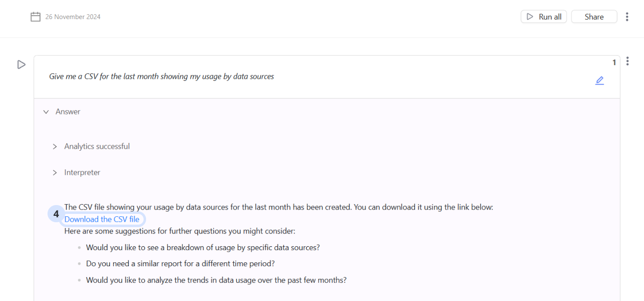Click the calendar icon beside the date
Image resolution: width=644 pixels, height=301 pixels.
point(35,17)
